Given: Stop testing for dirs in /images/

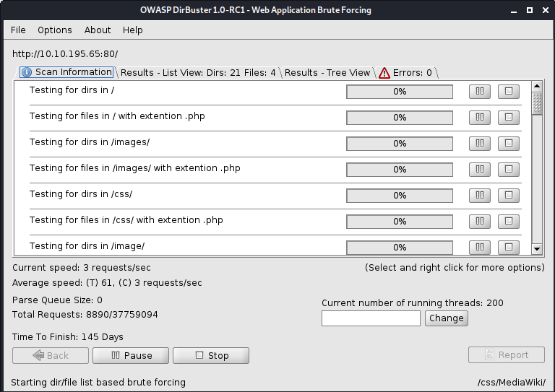Looking at the screenshot, I should pos(509,144).
